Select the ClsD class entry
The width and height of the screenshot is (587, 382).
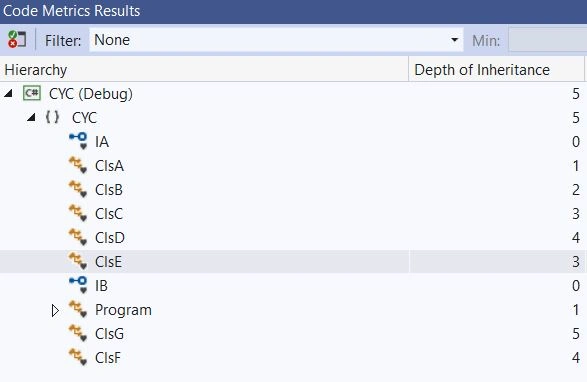coord(110,237)
